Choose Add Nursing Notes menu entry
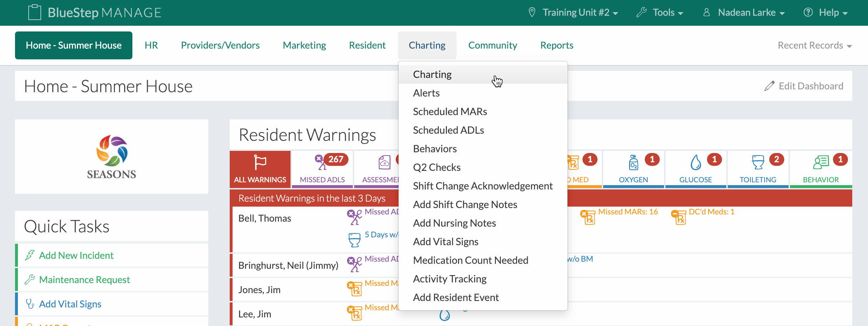 coord(483,223)
